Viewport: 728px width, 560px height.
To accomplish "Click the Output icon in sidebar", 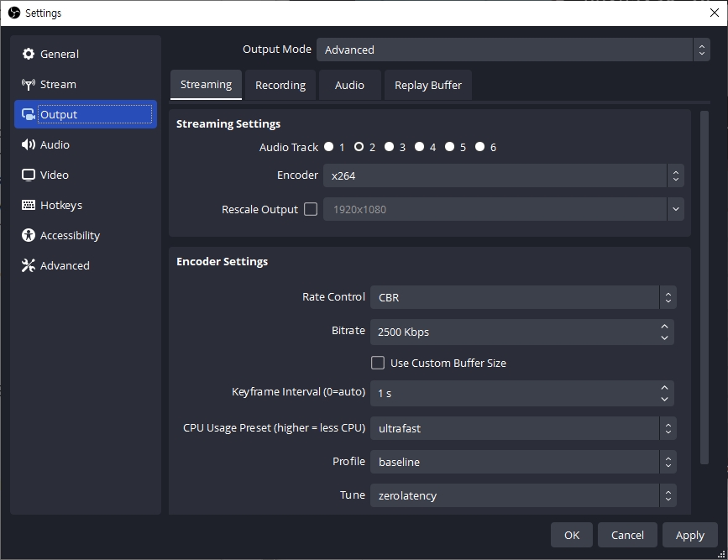I will point(29,115).
